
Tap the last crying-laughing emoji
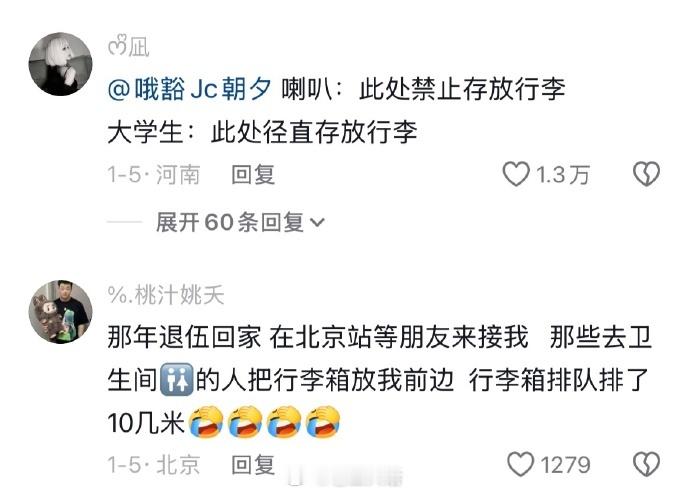click(323, 422)
